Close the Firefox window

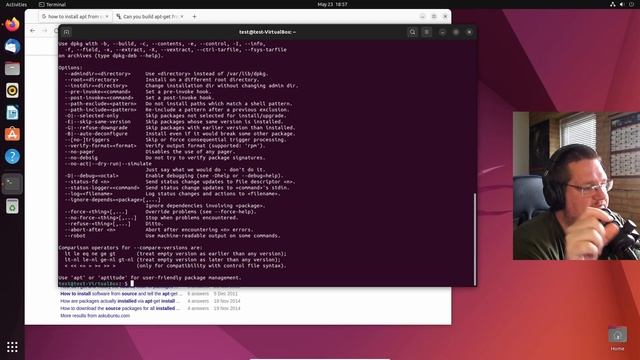[x=445, y=16]
